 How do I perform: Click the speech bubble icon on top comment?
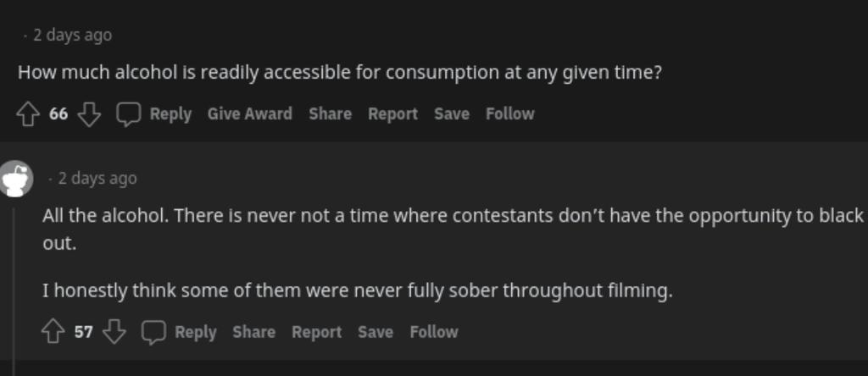click(128, 114)
